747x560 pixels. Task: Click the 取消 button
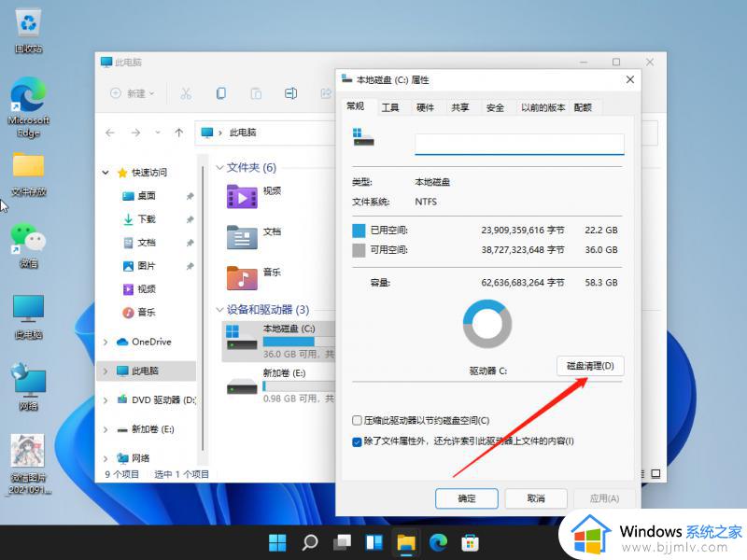[536, 498]
